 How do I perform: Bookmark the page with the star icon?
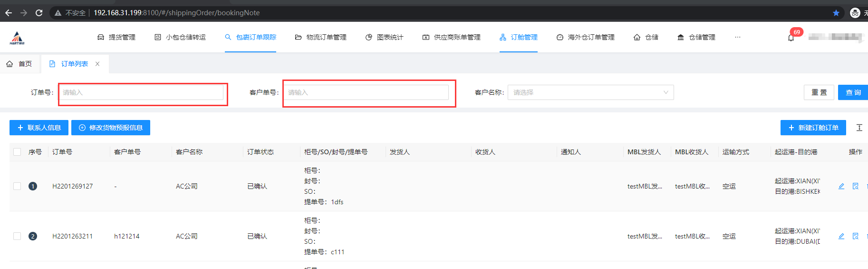pyautogui.click(x=836, y=13)
